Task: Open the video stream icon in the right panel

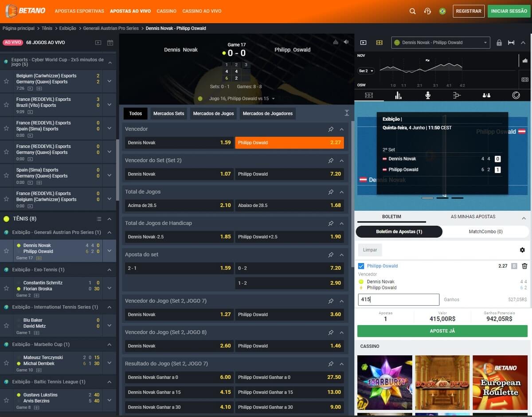Action: click(x=364, y=43)
